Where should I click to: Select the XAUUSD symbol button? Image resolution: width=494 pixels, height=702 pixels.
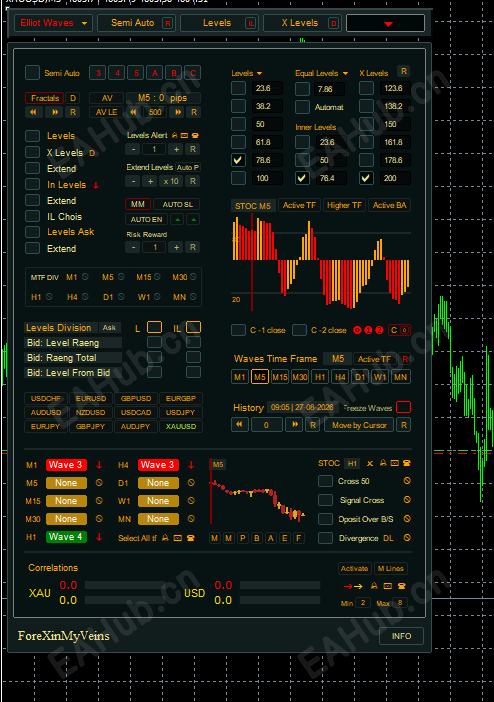point(181,426)
